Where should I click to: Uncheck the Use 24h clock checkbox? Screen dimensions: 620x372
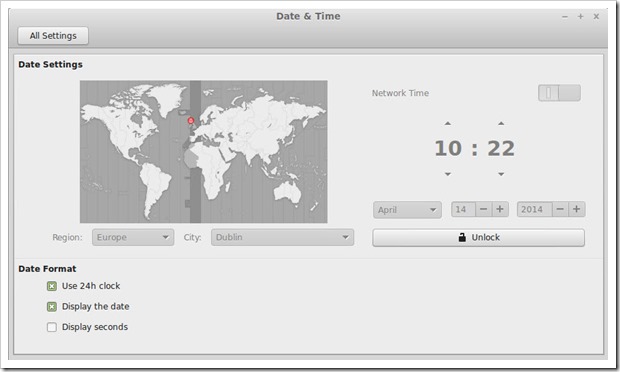[x=52, y=286]
